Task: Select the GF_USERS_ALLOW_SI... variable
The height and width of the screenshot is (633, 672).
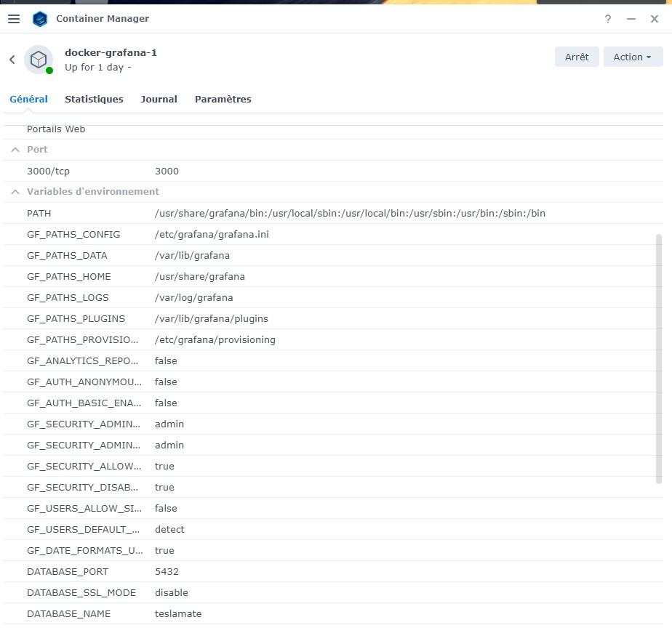Action: coord(84,509)
